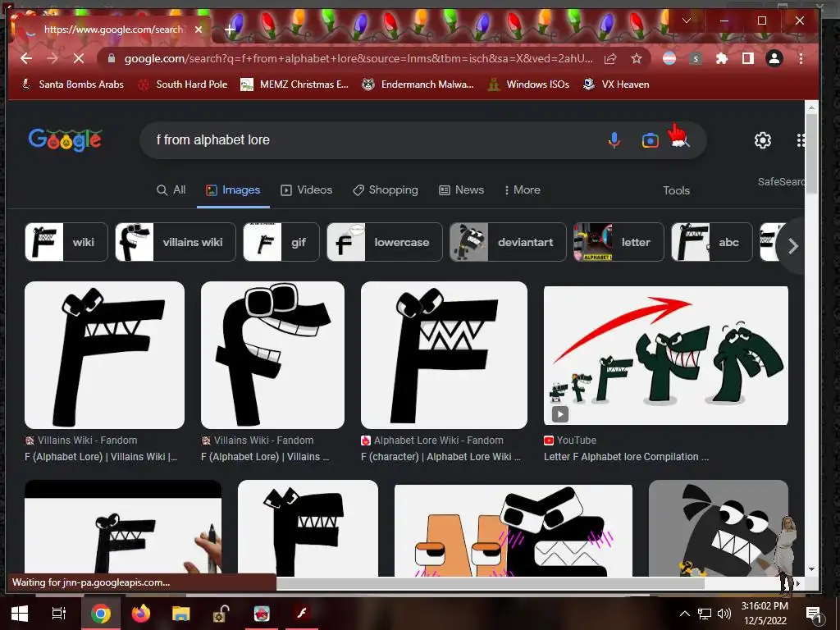Open a new tab with plus button
Image resolution: width=840 pixels, height=630 pixels.
230,30
